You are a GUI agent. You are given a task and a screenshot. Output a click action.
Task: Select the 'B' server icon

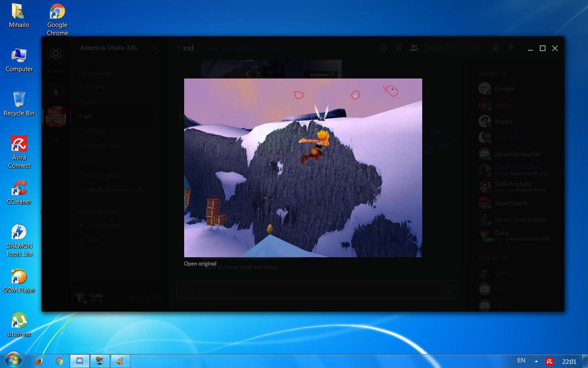(56, 93)
